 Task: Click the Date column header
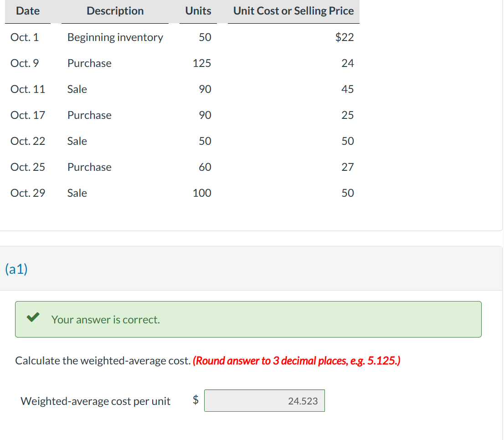point(27,10)
